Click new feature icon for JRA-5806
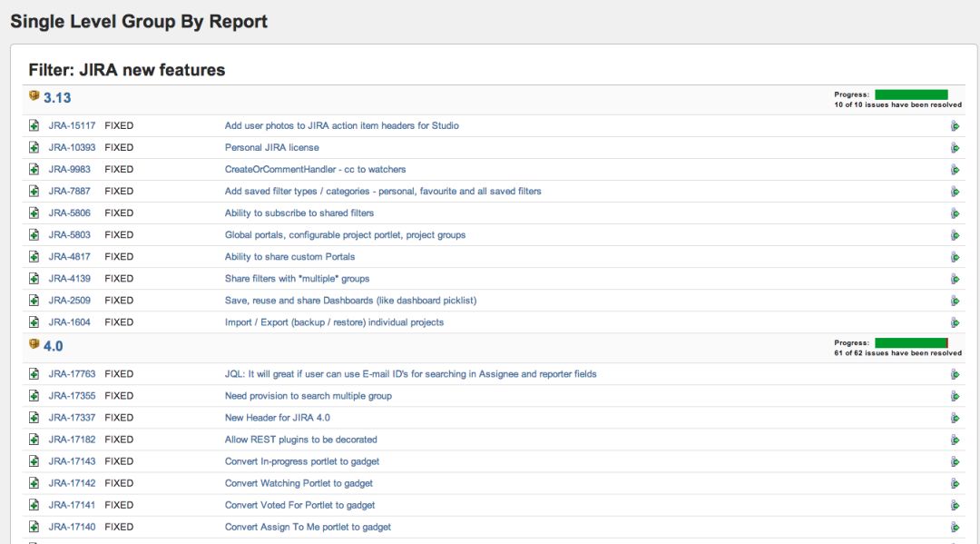This screenshot has height=544, width=980. pos(34,213)
